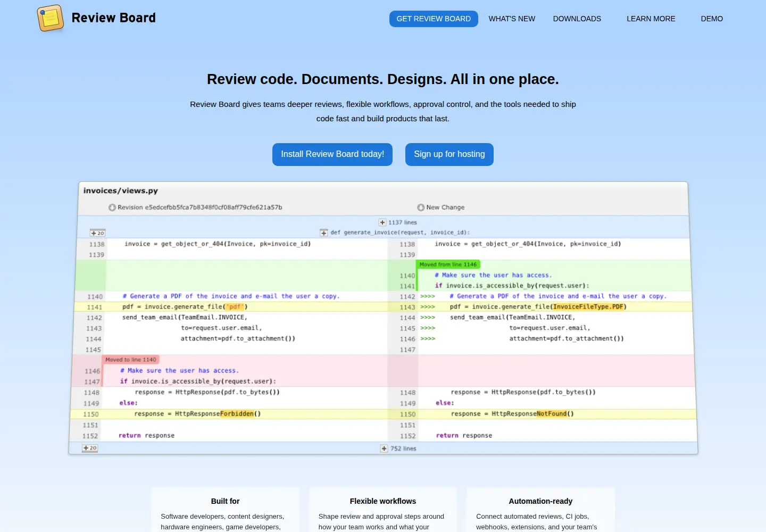Click the Moved to line 1140 flag

point(131,360)
